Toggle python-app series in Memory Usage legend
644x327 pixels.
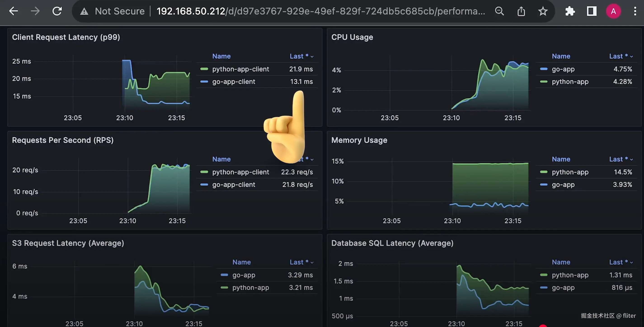[570, 172]
